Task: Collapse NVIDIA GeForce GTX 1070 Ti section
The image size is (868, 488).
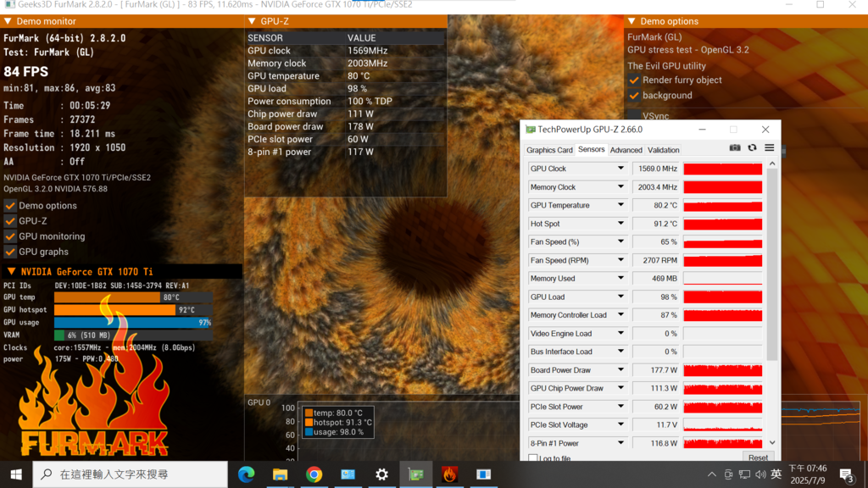Action: [x=11, y=272]
